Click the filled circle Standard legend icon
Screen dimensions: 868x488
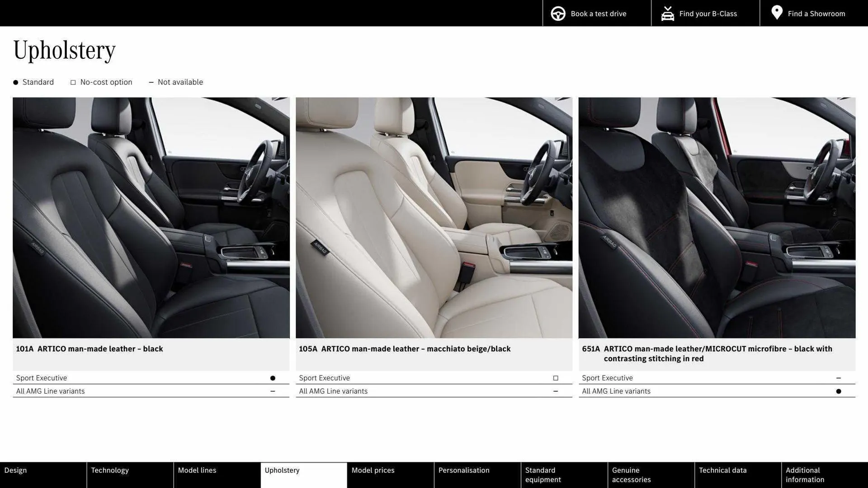coord(15,82)
